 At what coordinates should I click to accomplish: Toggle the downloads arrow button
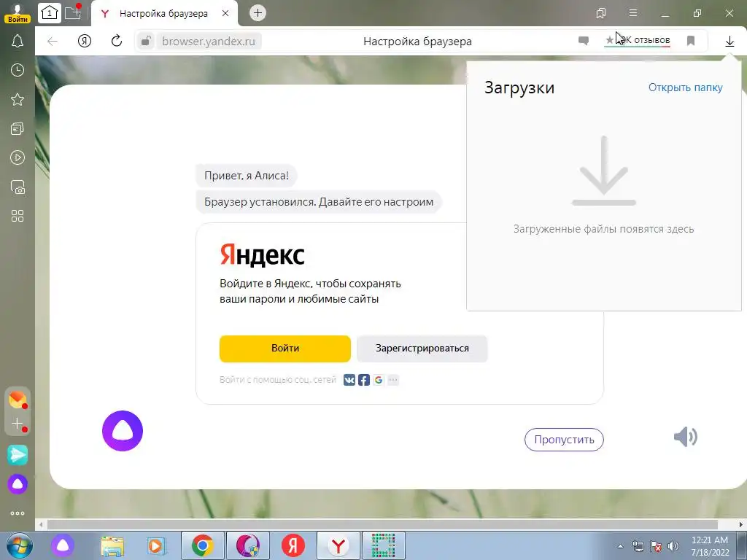tap(729, 42)
